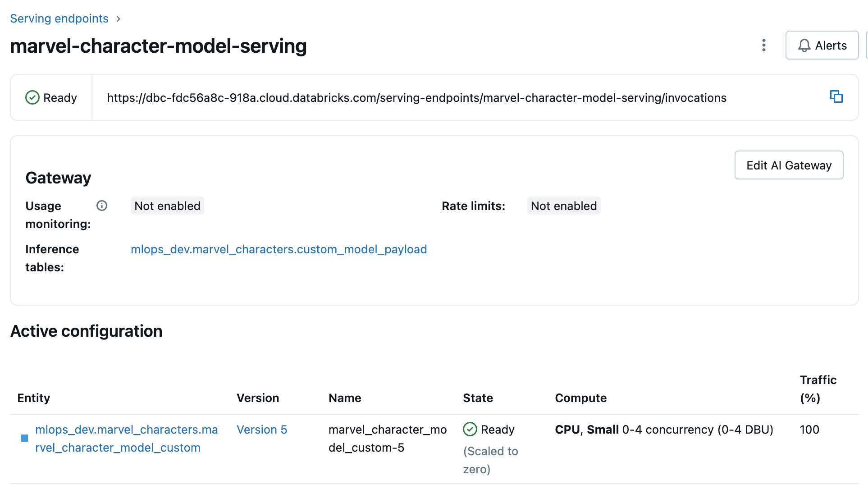Click Edit AI Gateway button
Viewport: 868px width, 485px height.
point(789,165)
